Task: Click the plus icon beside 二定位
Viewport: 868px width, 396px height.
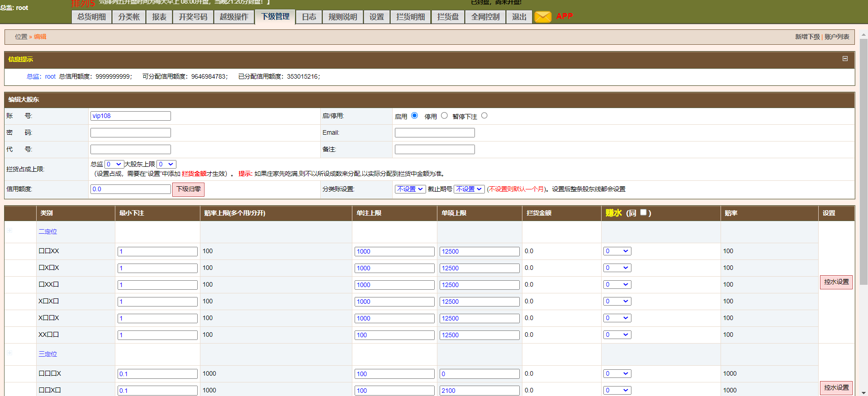Action: pyautogui.click(x=9, y=231)
